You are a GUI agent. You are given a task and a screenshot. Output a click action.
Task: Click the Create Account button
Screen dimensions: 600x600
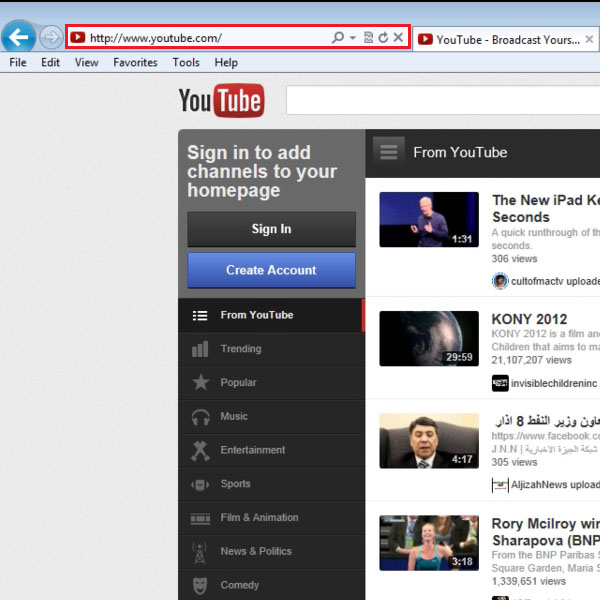271,270
